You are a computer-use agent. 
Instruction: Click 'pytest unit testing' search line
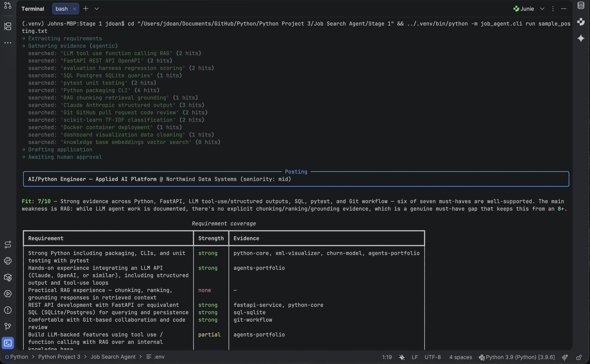(x=92, y=83)
